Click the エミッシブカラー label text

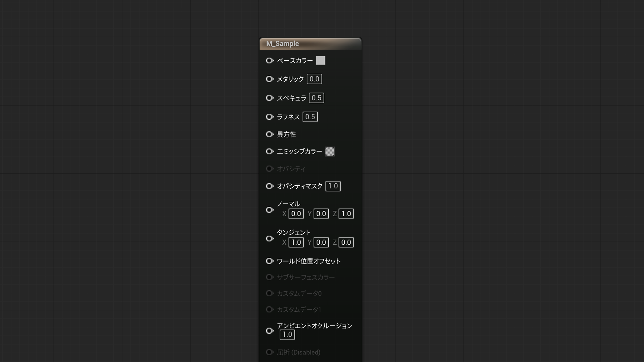pos(299,152)
